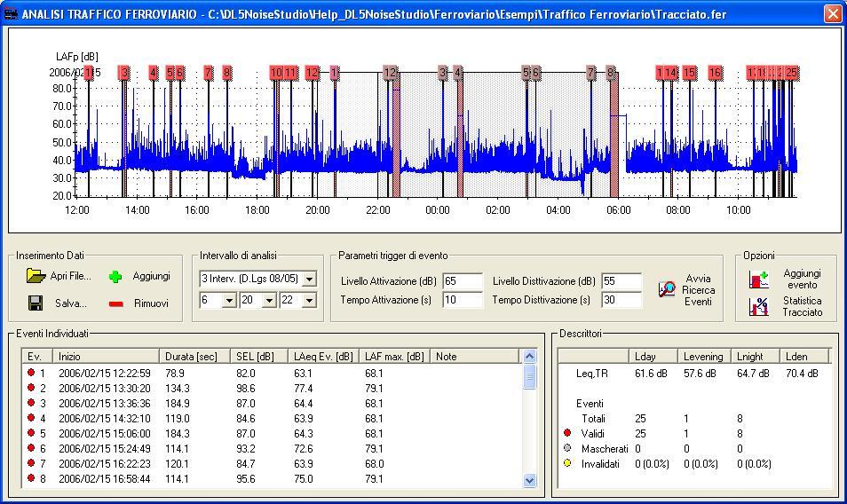
Task: Click the red minus Rimuovi icon
Action: (116, 303)
